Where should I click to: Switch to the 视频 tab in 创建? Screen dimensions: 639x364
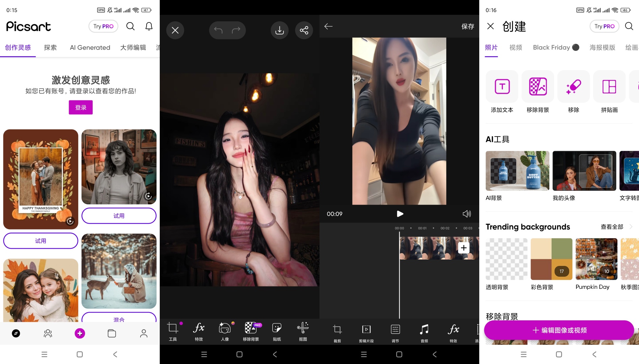pos(516,48)
